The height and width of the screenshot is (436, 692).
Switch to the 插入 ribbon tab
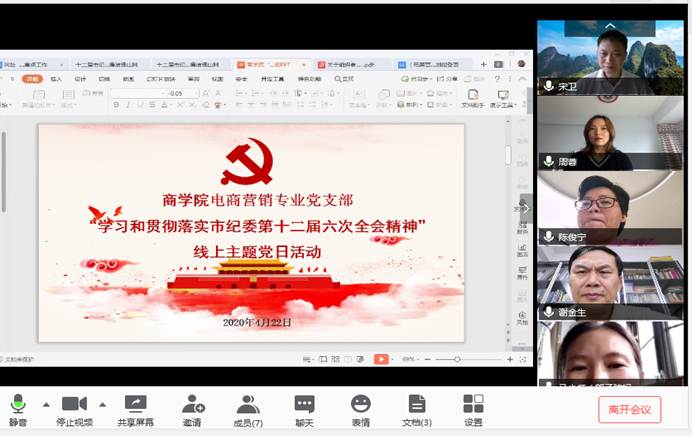coord(56,78)
